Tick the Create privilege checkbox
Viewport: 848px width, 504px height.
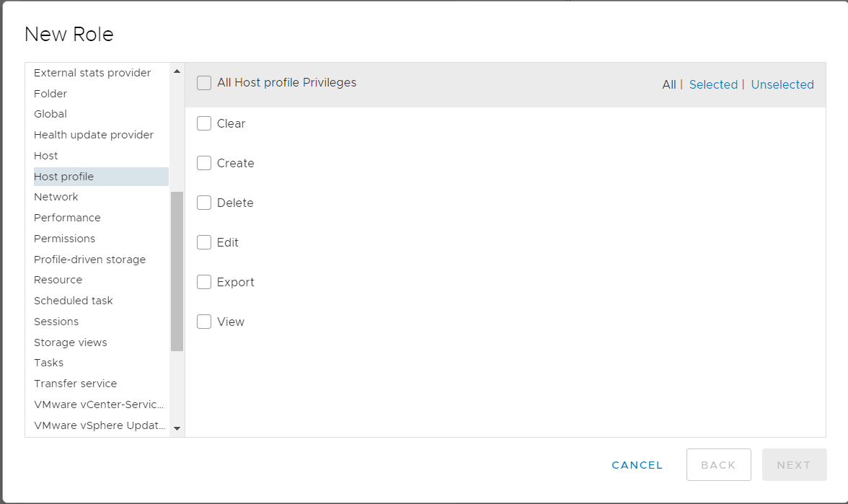click(204, 164)
